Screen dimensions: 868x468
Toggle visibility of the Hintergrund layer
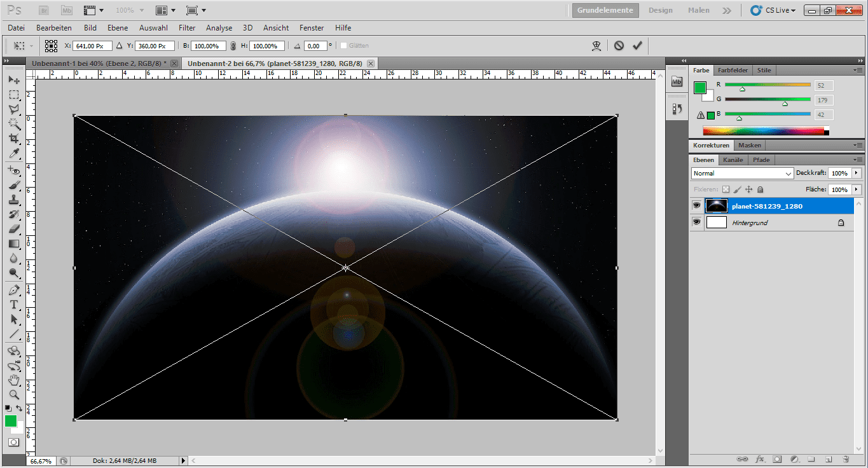point(696,223)
